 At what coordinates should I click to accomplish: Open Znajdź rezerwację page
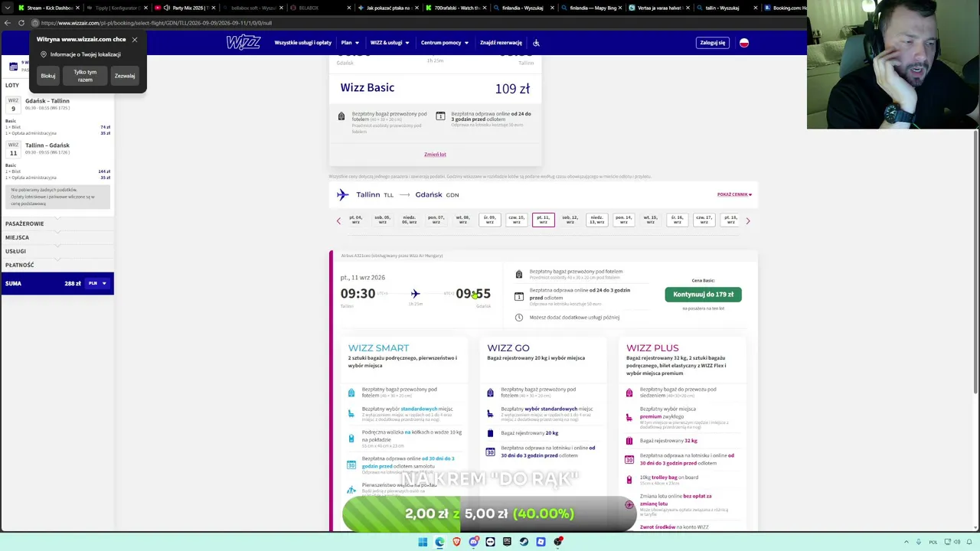pyautogui.click(x=501, y=43)
